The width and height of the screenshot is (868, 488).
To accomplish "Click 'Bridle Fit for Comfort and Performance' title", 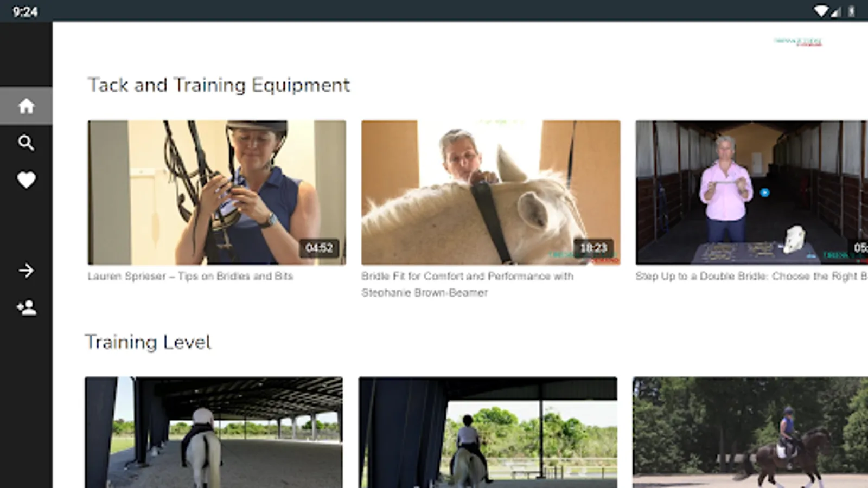I will tap(468, 284).
